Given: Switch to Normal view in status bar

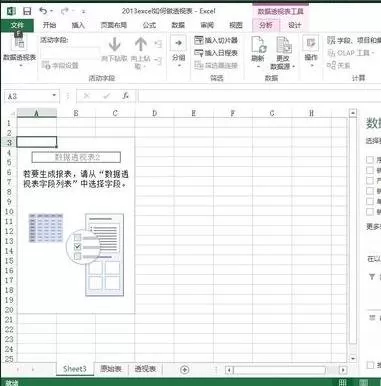Looking at the screenshot, I should [342, 382].
